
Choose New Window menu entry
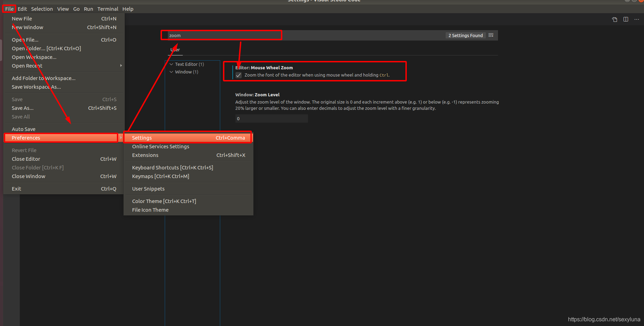click(x=64, y=27)
